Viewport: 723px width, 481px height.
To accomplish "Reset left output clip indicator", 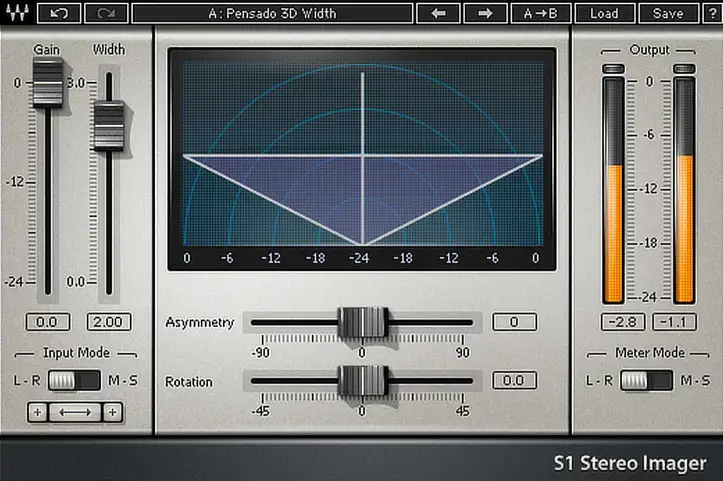I will click(614, 69).
